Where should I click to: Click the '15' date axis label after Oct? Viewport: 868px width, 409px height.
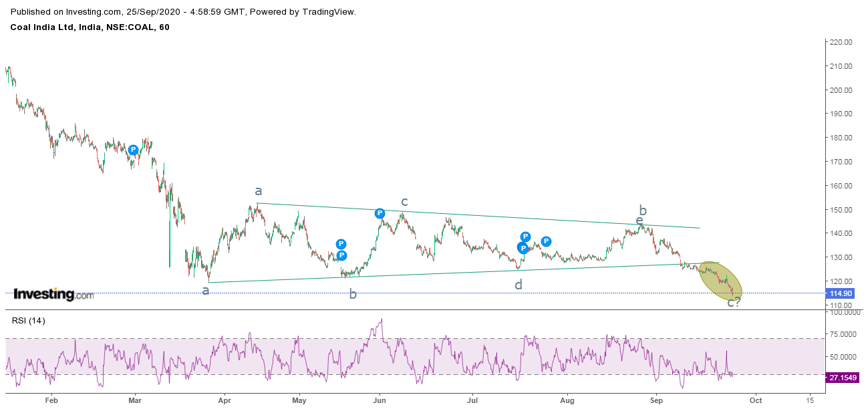click(x=810, y=401)
